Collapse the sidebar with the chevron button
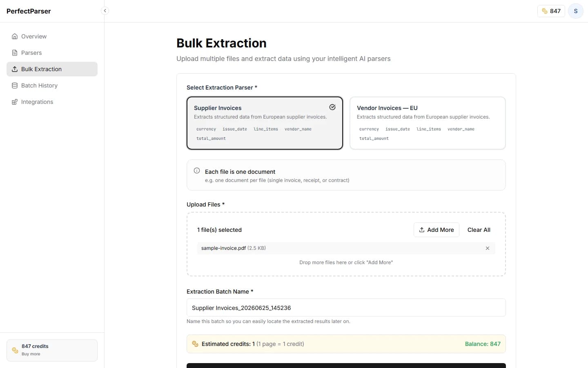The width and height of the screenshot is (588, 368). pyautogui.click(x=105, y=11)
